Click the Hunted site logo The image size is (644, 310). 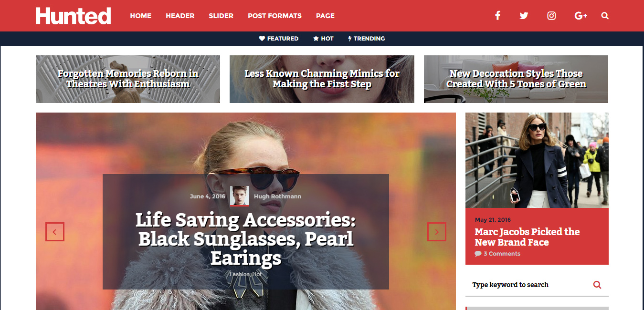pyautogui.click(x=73, y=16)
